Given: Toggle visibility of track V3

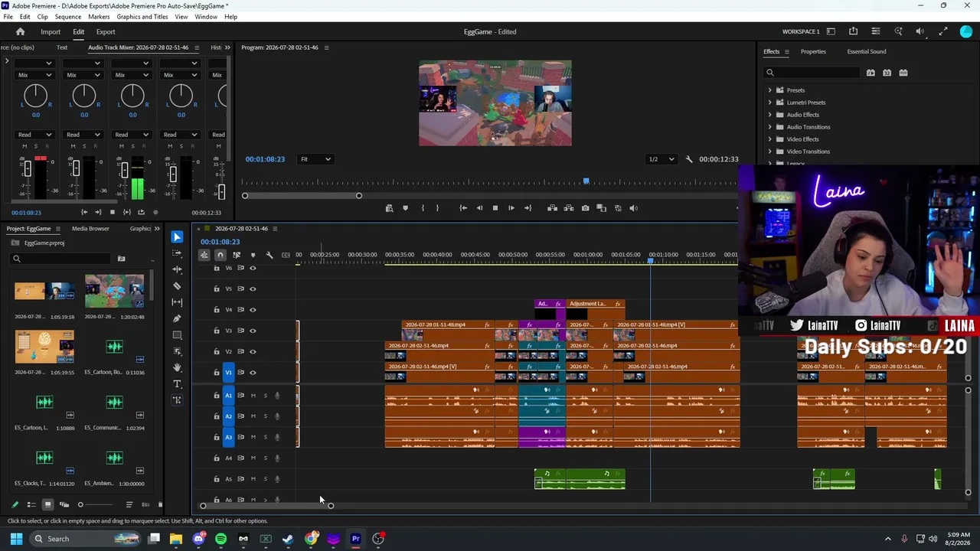Looking at the screenshot, I should 253,331.
